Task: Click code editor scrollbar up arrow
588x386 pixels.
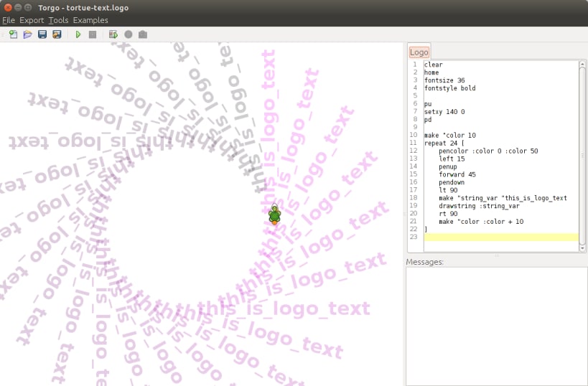Action: point(582,64)
